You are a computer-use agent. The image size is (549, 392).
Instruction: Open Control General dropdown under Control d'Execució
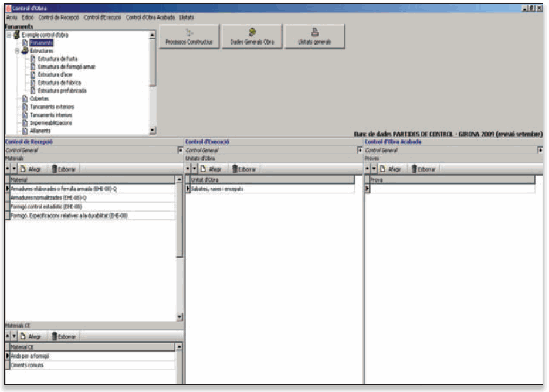point(360,151)
